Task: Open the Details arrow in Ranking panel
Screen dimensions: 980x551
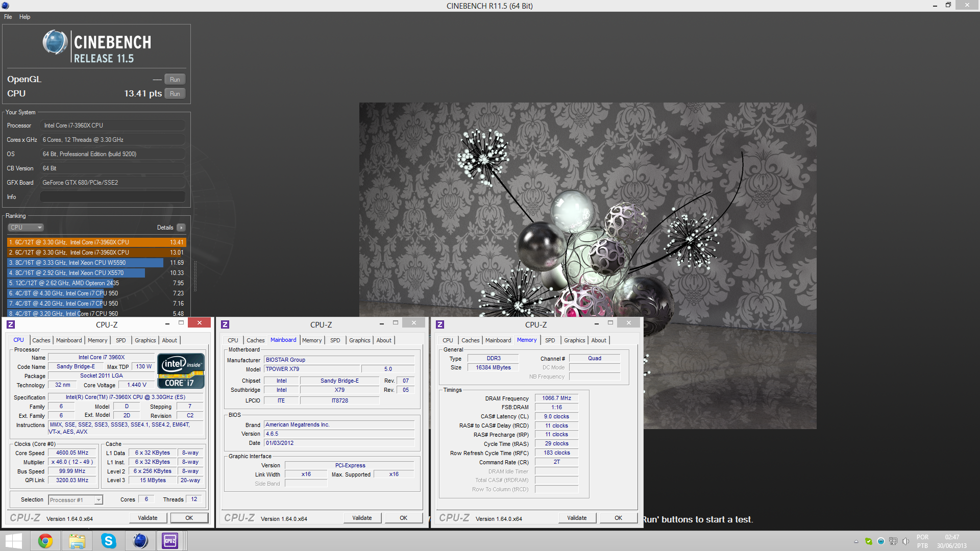Action: pos(181,228)
